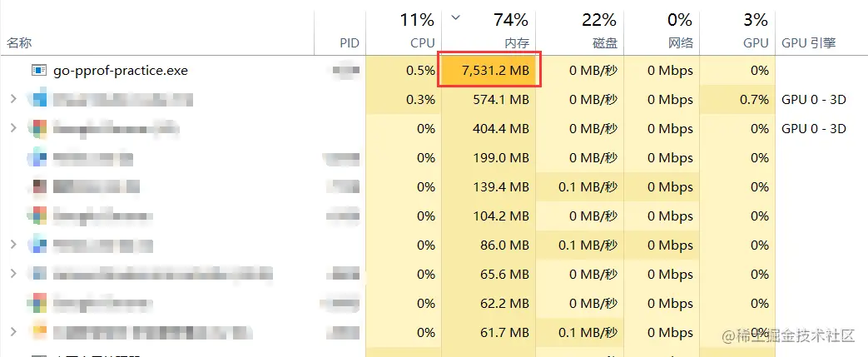
Task: Click the icon of the 61.7 MB process
Action: pyautogui.click(x=38, y=333)
